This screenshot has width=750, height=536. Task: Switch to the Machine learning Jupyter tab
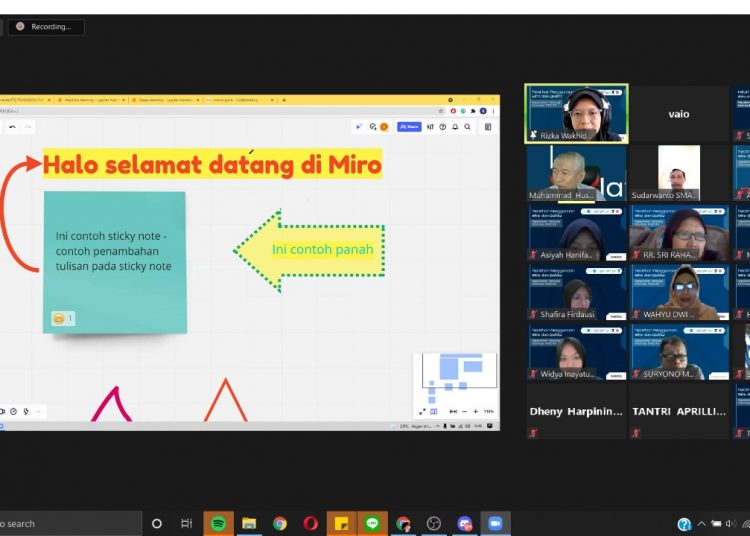point(91,100)
